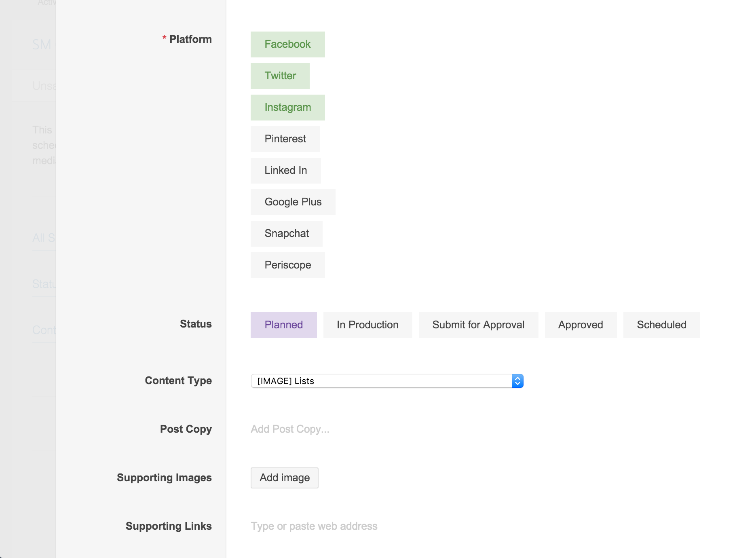Mark the status as Approved

(x=581, y=325)
